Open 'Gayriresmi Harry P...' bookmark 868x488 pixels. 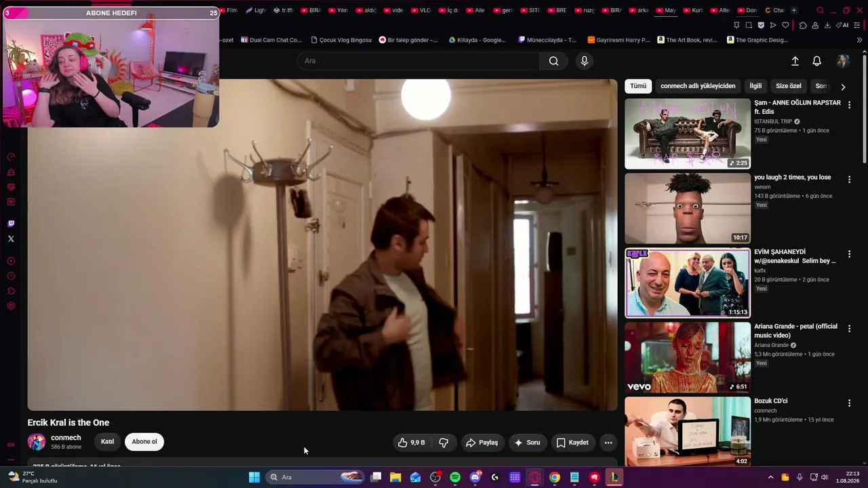tap(618, 40)
